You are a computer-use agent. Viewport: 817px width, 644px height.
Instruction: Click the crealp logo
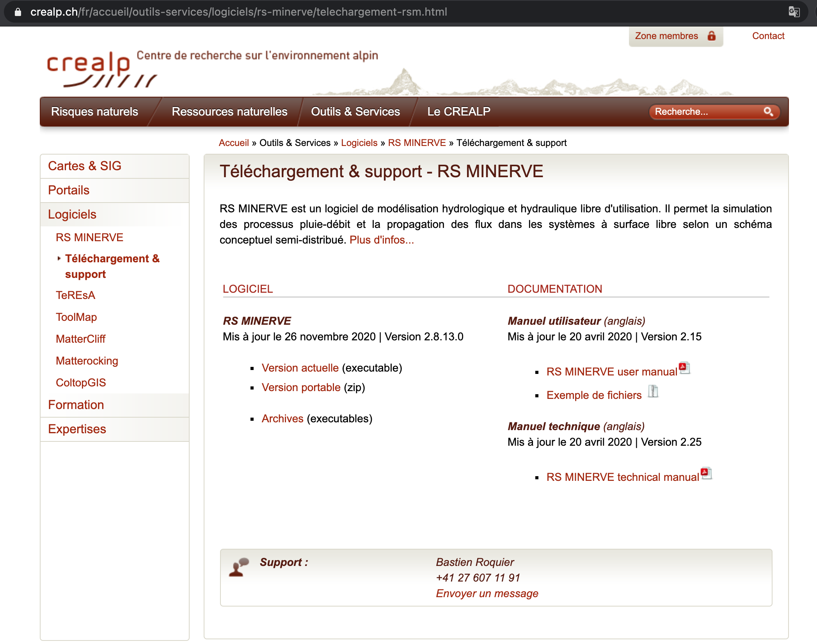click(x=102, y=69)
